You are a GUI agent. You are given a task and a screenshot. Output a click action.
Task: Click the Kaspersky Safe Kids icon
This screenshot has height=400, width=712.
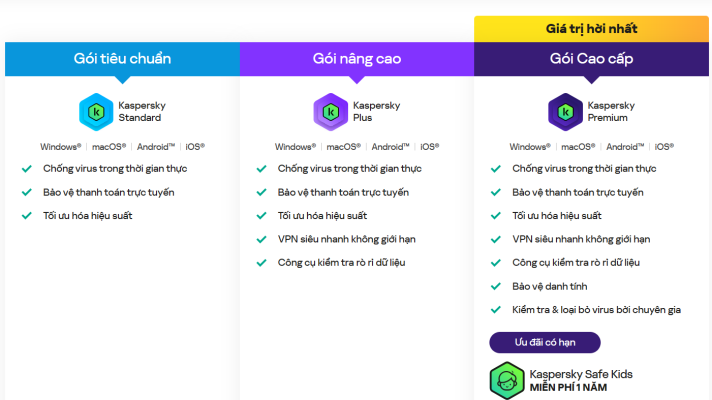507,380
